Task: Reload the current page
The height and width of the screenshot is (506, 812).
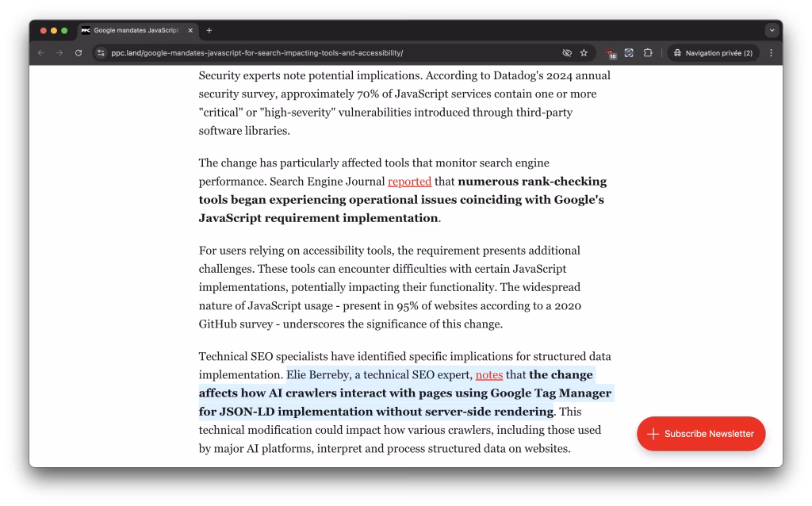Action: click(79, 53)
